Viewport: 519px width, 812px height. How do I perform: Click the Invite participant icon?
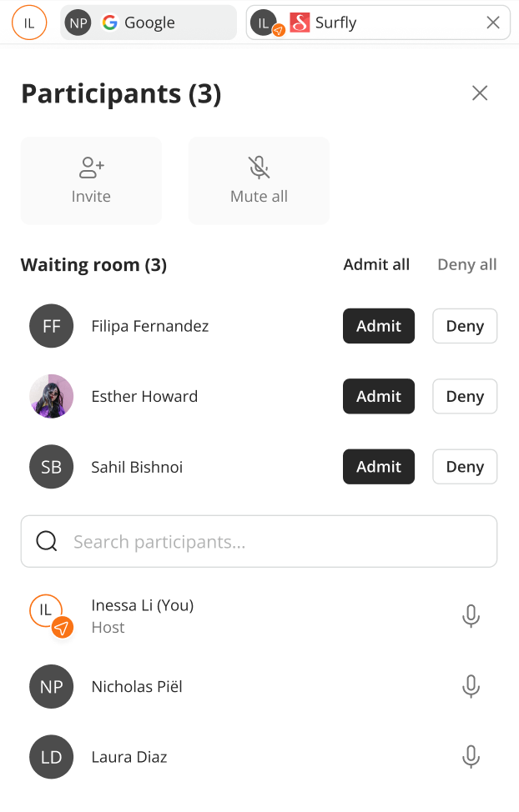91,168
